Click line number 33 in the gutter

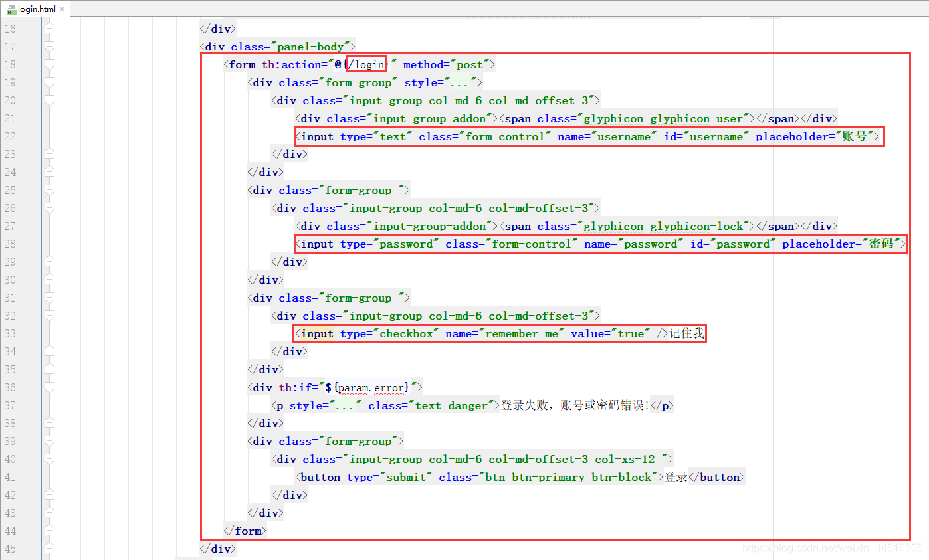pos(9,333)
